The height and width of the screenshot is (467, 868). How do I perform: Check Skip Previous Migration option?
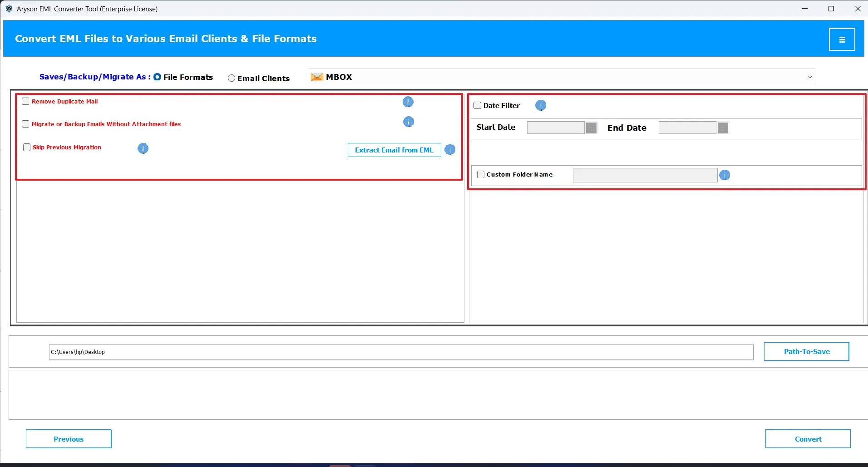click(x=27, y=147)
